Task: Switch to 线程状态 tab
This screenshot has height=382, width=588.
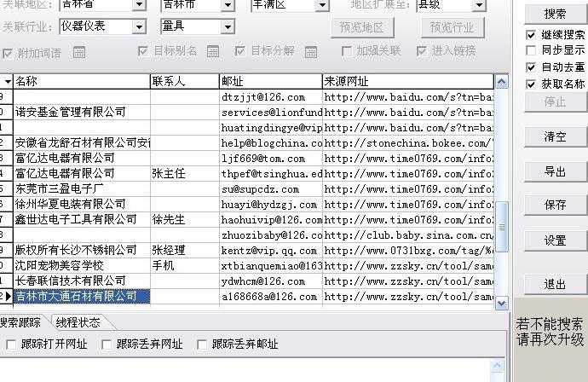Action: coord(78,322)
